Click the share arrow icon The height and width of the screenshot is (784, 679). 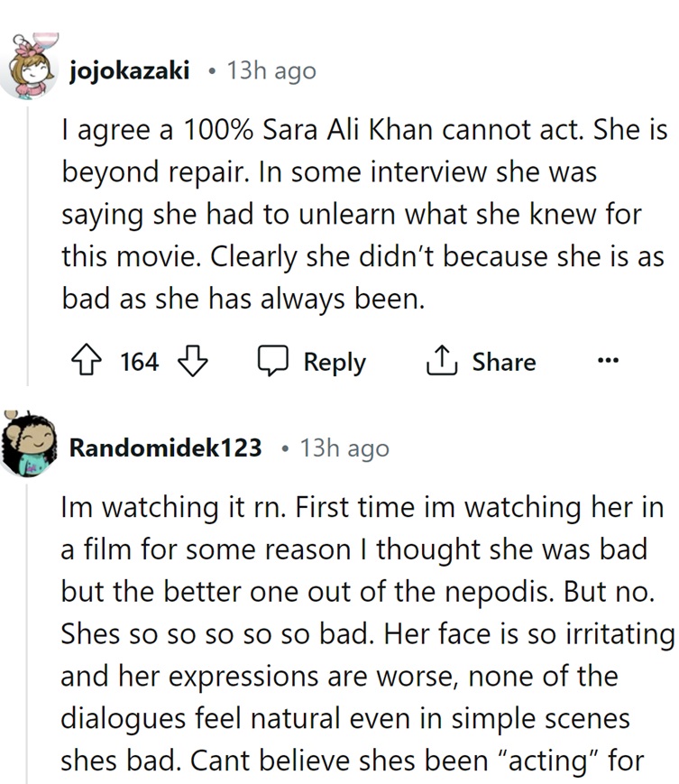[442, 360]
